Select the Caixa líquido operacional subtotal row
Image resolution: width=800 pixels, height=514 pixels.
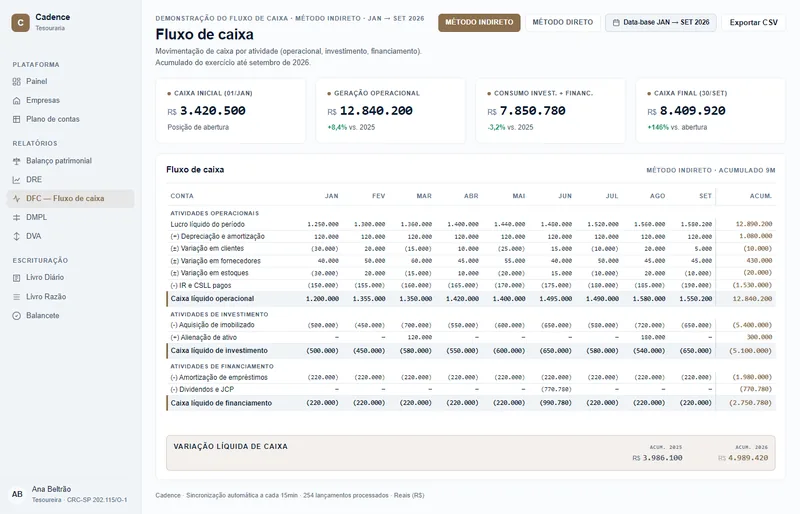(471, 299)
